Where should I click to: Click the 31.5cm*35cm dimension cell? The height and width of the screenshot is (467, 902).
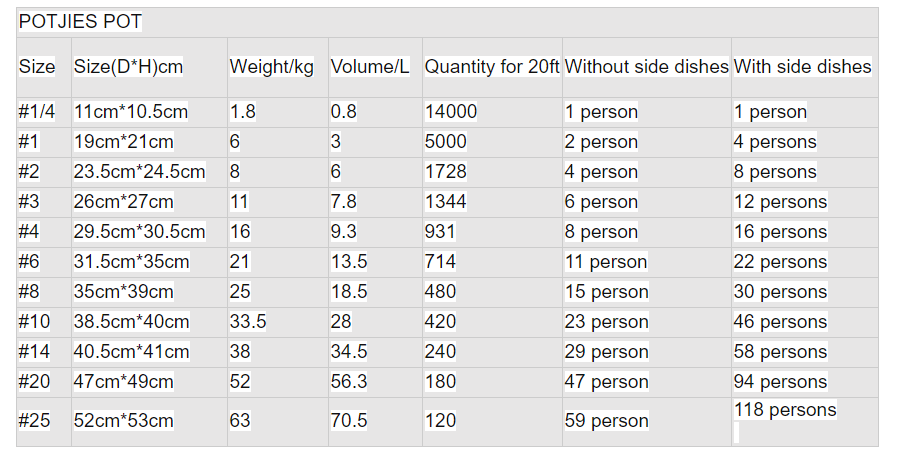click(x=131, y=262)
